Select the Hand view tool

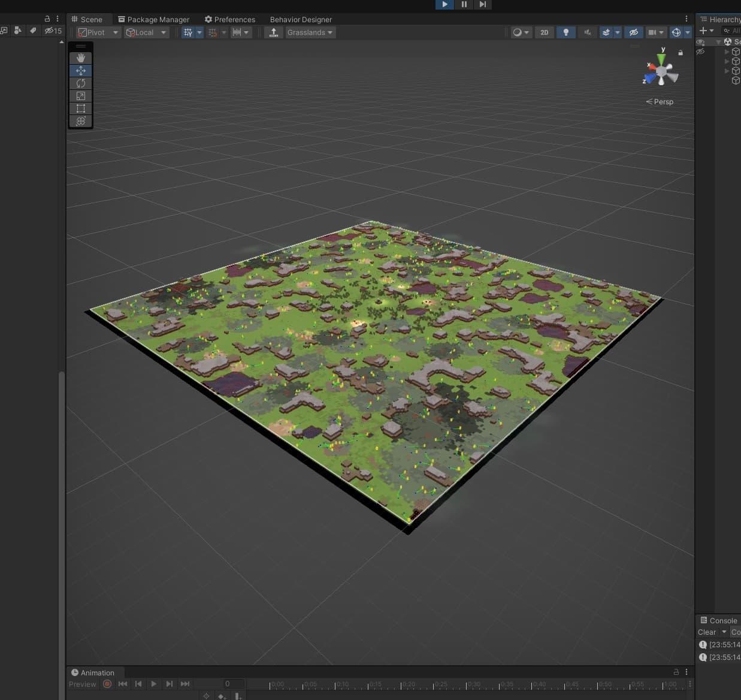[81, 58]
